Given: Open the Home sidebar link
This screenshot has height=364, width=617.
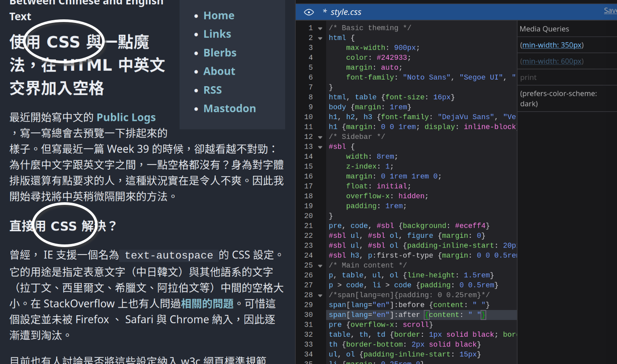Looking at the screenshot, I should click(x=219, y=15).
